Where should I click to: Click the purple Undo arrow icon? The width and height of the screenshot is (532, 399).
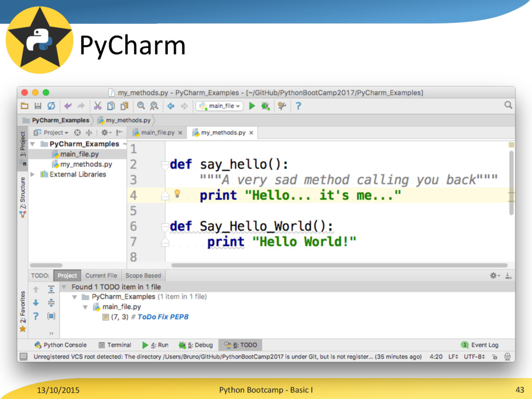(x=68, y=106)
